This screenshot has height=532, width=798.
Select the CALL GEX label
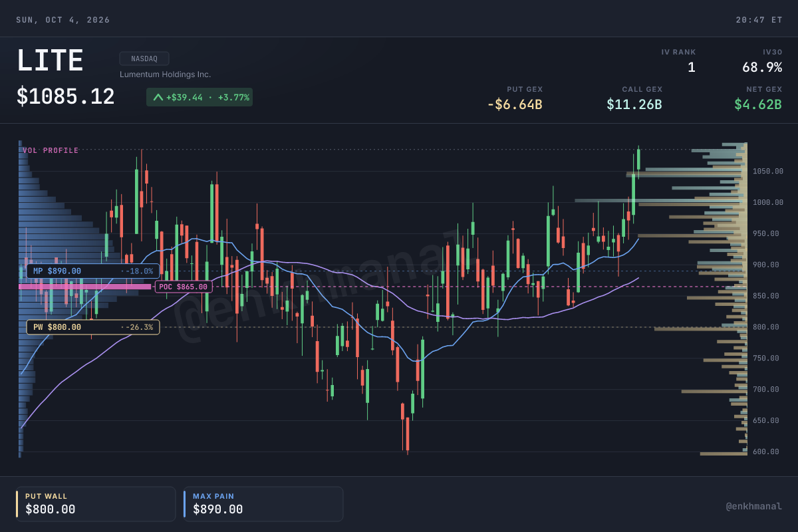[642, 89]
